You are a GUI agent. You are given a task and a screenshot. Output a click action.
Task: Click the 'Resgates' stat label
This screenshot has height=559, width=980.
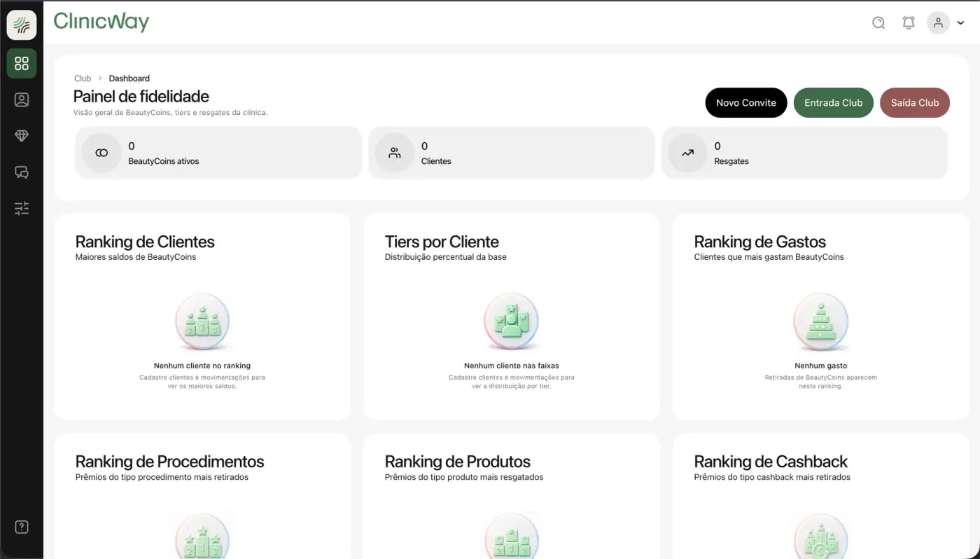click(731, 161)
